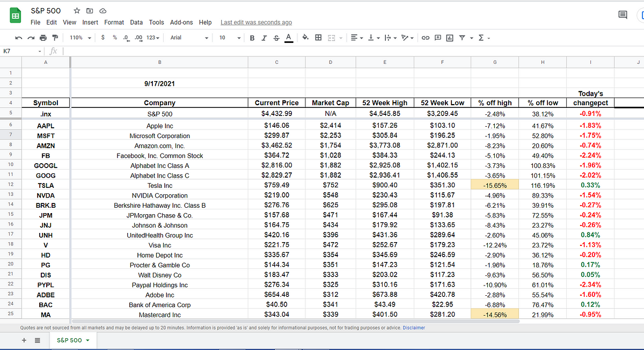The width and height of the screenshot is (644, 350).
Task: Open more number formats 123 dropdown
Action: tap(153, 38)
